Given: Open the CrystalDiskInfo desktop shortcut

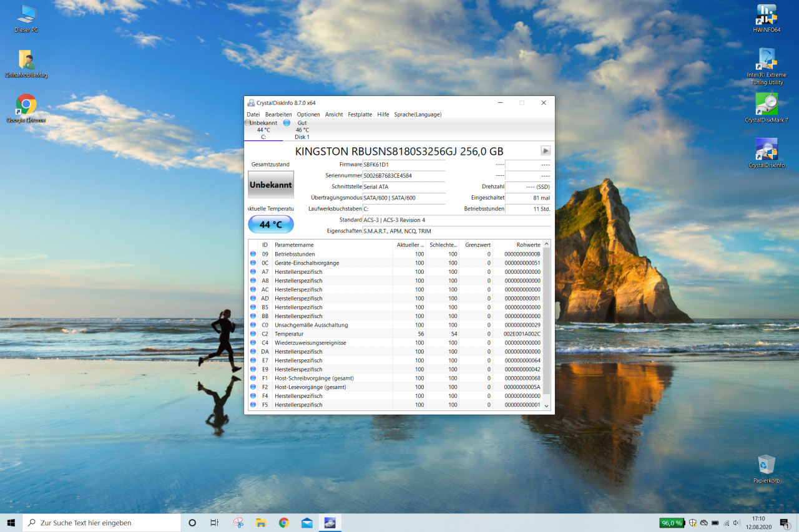Looking at the screenshot, I should tap(767, 153).
